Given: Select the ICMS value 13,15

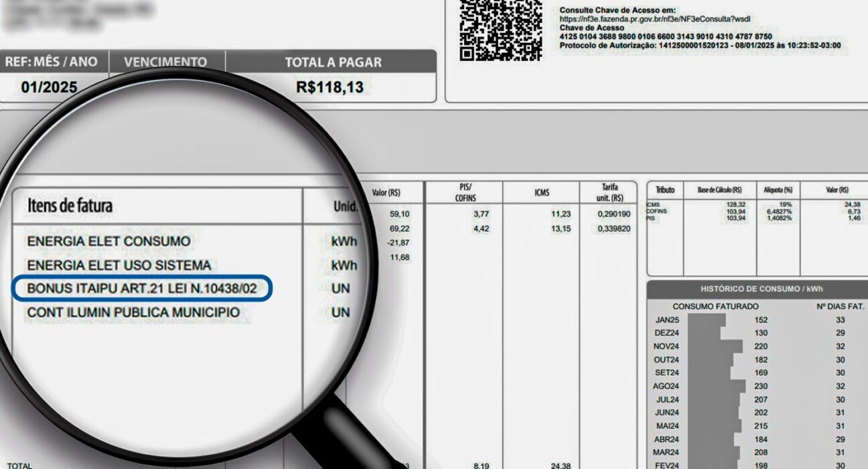Looking at the screenshot, I should tap(561, 228).
